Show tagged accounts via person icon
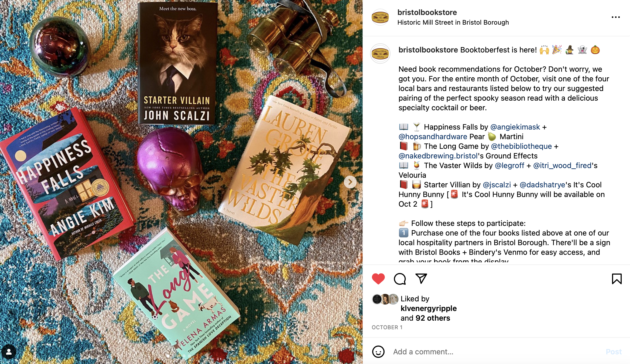This screenshot has width=630, height=364. (x=9, y=352)
